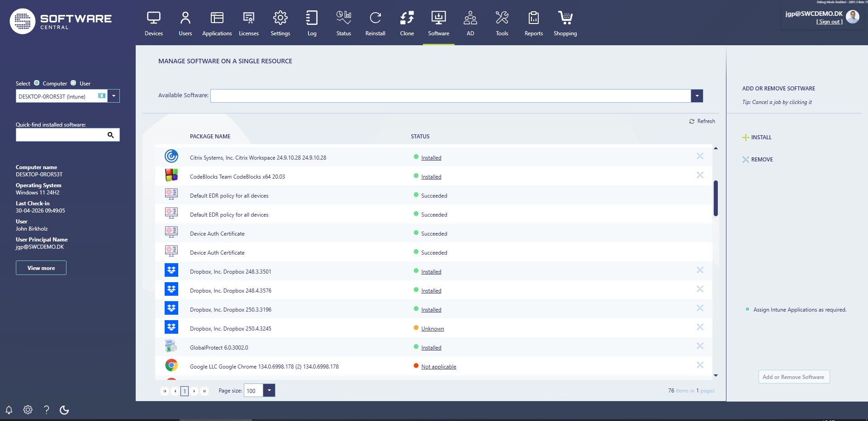The height and width of the screenshot is (421, 868).
Task: Go to the previous page of results
Action: tap(175, 391)
